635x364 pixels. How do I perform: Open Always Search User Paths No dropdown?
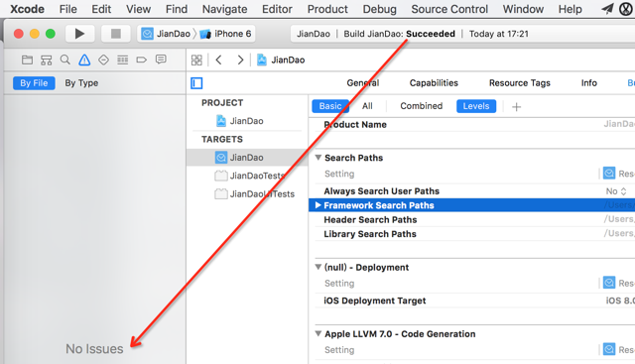[616, 191]
